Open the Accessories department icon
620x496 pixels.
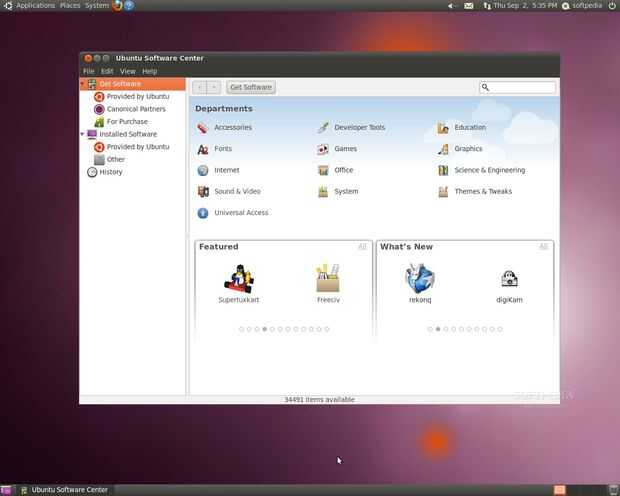point(202,128)
